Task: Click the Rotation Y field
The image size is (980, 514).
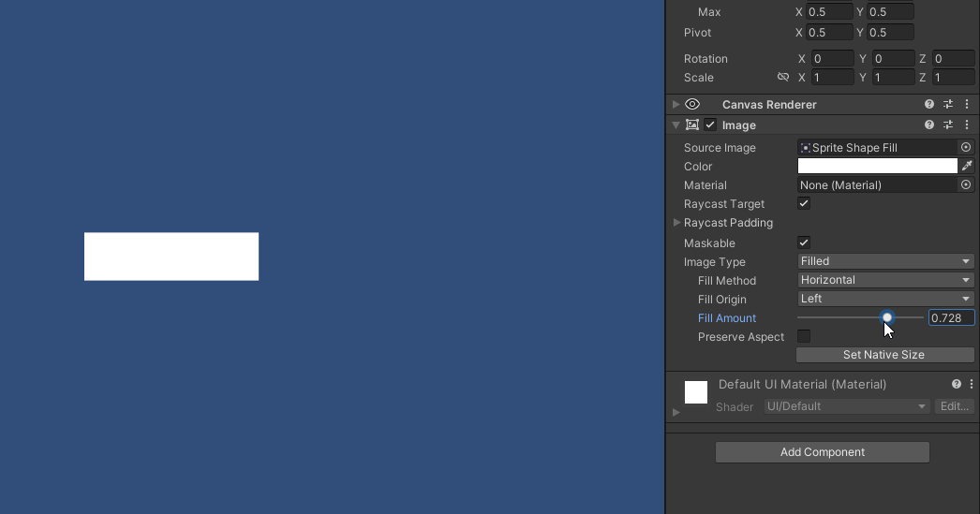Action: tap(894, 59)
